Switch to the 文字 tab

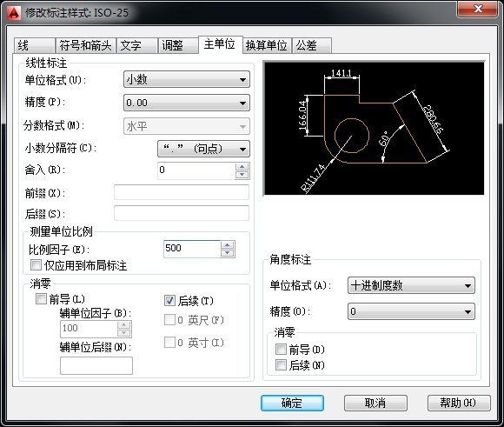click(x=137, y=45)
